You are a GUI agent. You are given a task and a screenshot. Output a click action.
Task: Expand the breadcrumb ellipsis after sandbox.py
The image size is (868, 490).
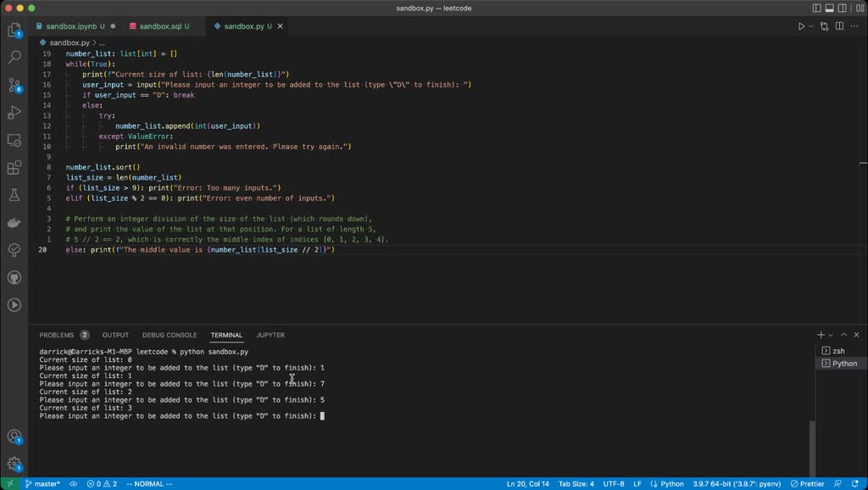point(102,42)
